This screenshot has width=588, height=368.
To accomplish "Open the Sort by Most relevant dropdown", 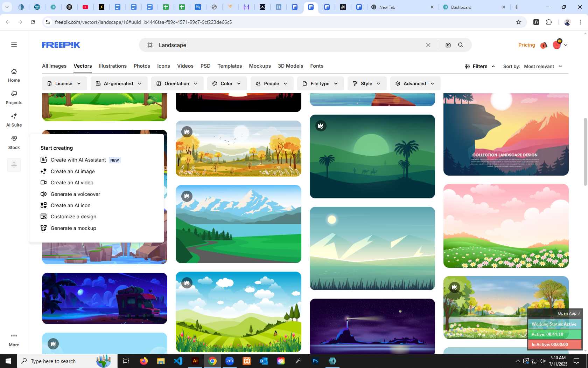I will [543, 66].
